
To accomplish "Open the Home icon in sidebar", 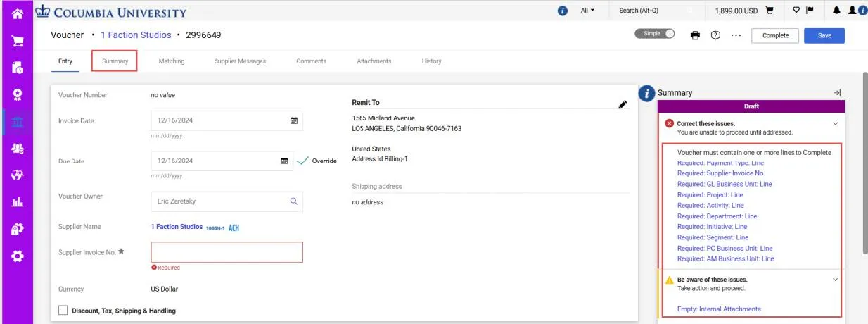I will 17,13.
